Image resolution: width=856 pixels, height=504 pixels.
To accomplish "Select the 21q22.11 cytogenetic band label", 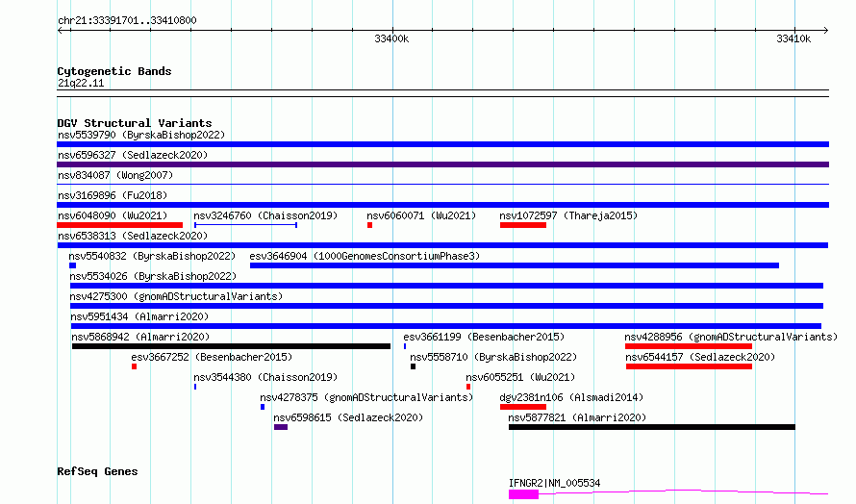I will tap(81, 83).
